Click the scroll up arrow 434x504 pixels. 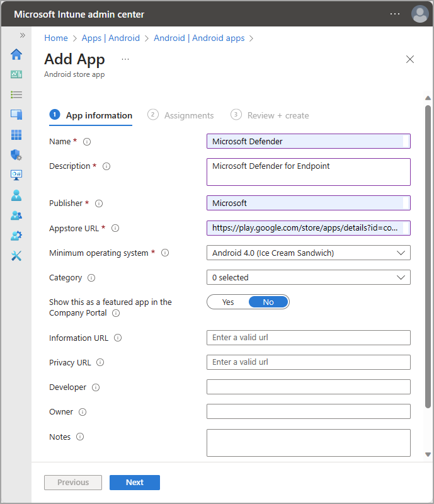coord(428,98)
